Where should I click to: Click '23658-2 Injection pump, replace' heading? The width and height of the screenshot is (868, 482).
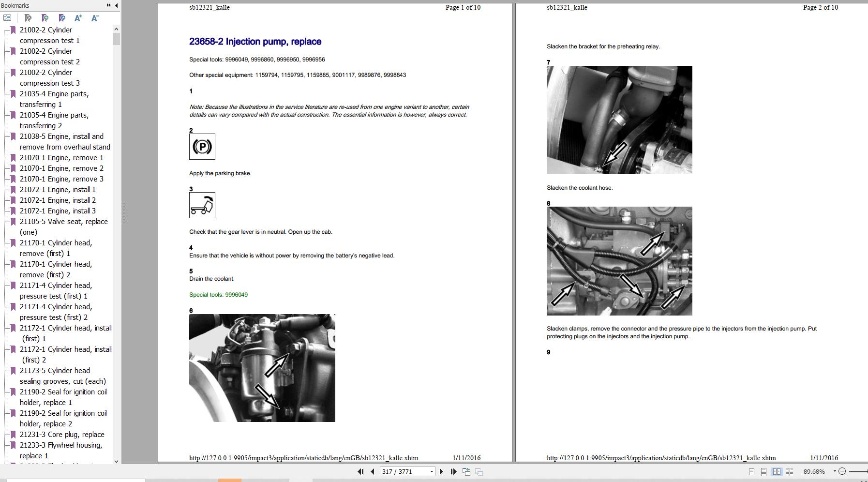pyautogui.click(x=255, y=42)
